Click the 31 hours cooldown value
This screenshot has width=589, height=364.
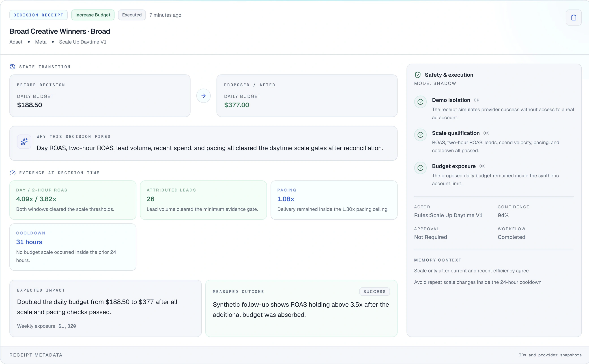(x=29, y=242)
